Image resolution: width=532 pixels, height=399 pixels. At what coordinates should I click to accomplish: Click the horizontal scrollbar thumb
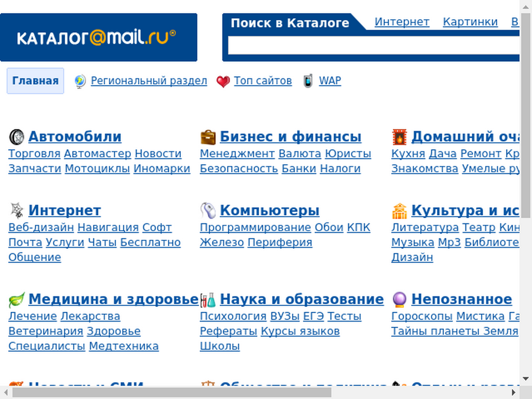tap(172, 393)
